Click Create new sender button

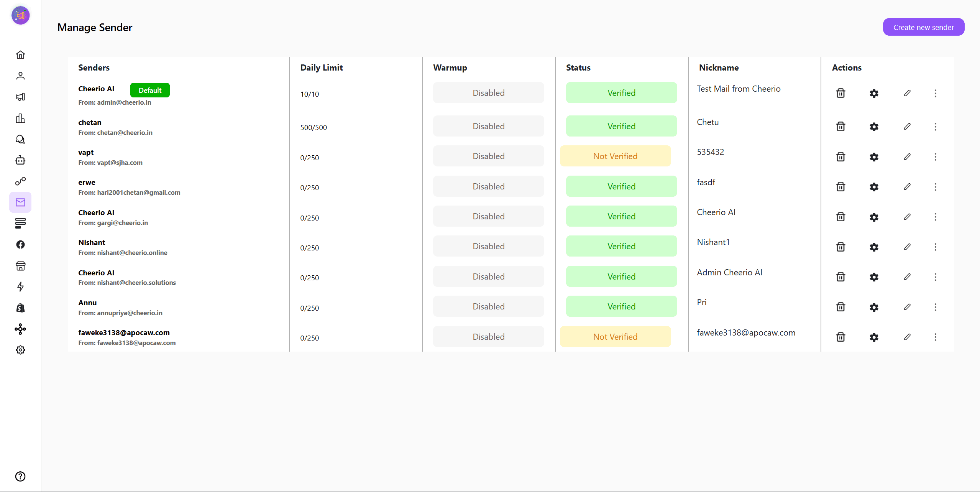923,27
